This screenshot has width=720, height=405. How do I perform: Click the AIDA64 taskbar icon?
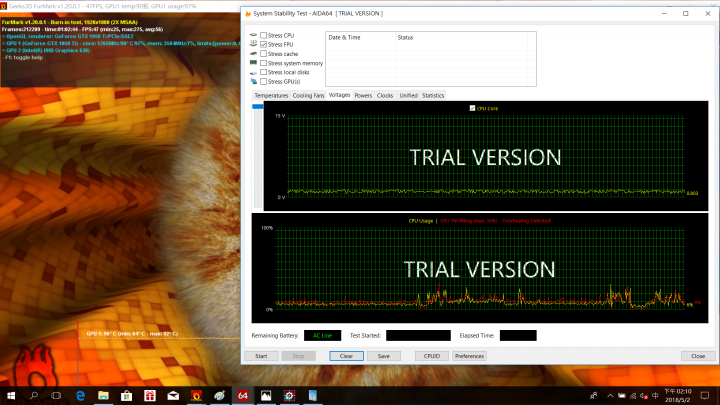coord(243,395)
